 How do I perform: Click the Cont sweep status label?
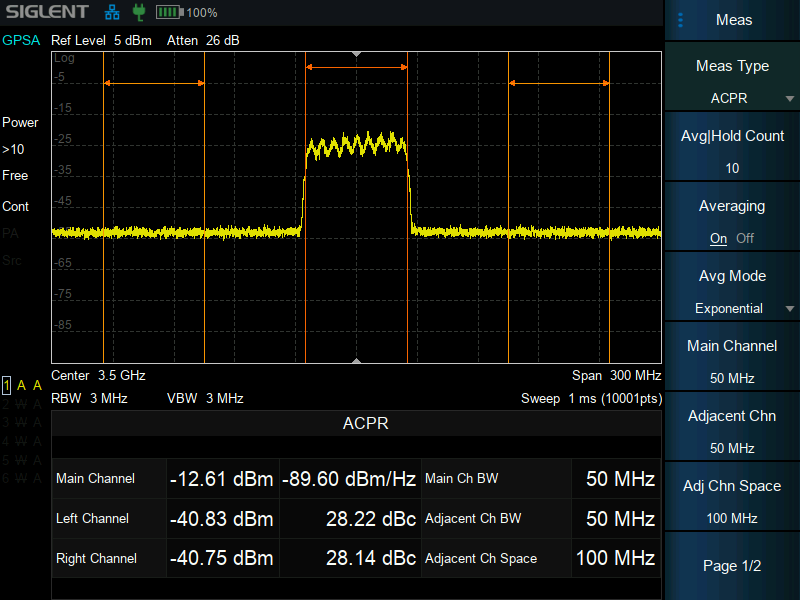point(15,207)
